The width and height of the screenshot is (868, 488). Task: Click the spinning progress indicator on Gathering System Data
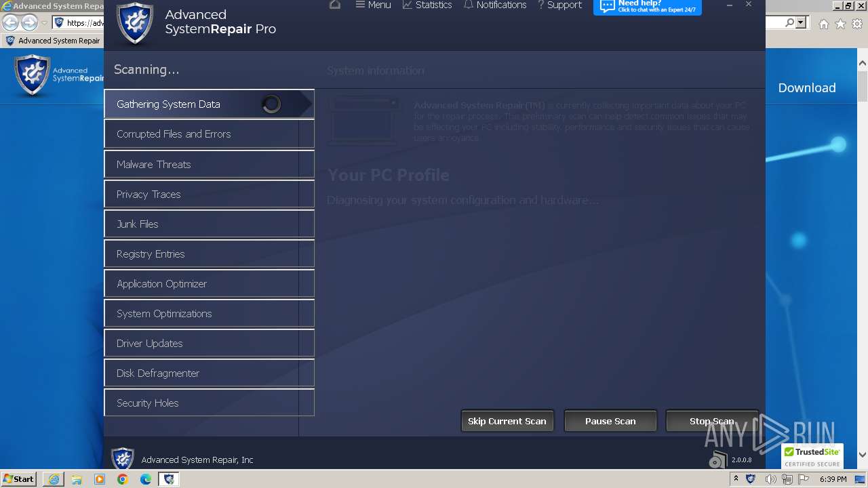(x=271, y=104)
